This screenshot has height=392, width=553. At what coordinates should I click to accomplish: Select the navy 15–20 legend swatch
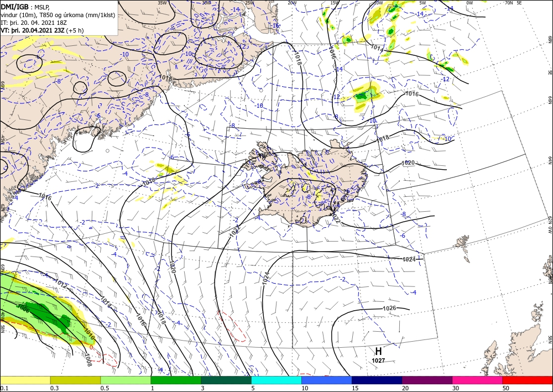click(377, 380)
